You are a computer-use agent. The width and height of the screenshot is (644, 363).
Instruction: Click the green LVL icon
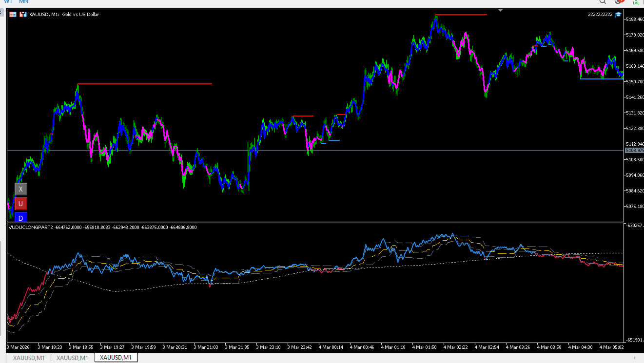(636, 2)
